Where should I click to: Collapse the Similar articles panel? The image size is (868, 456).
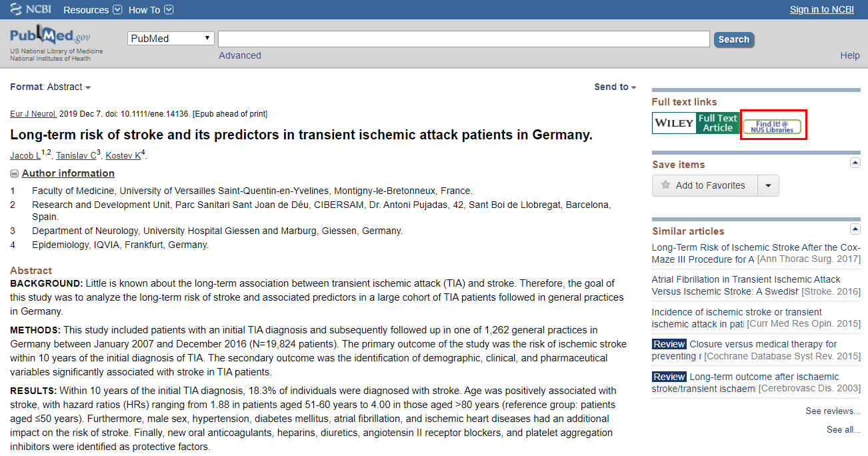[855, 229]
